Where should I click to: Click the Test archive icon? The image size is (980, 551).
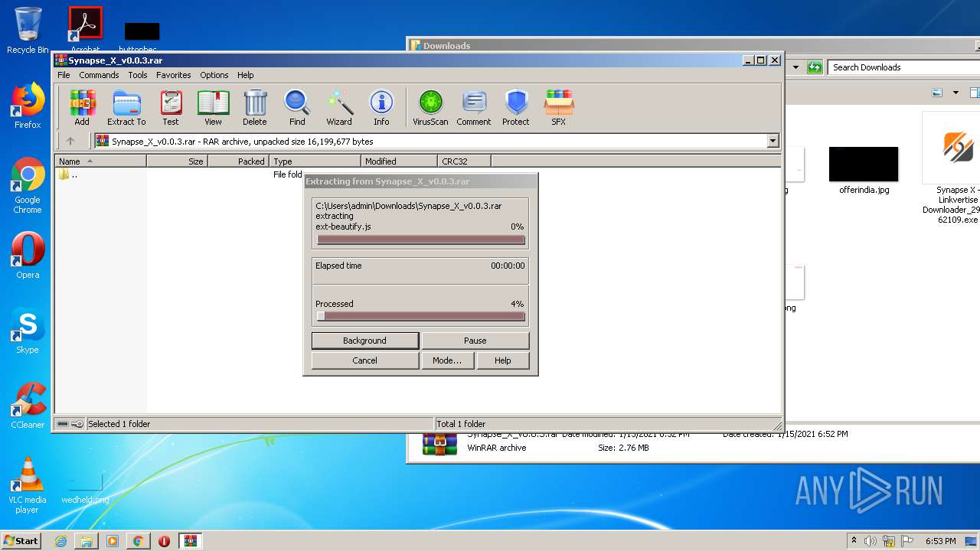click(171, 107)
